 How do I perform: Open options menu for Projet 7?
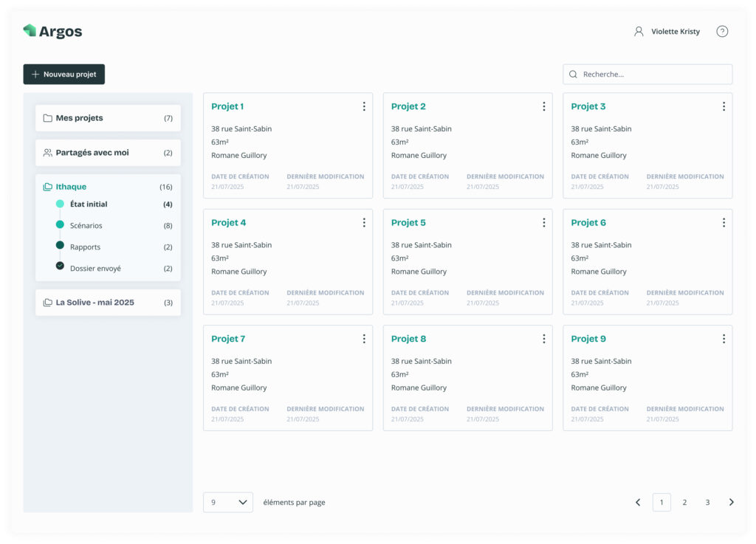(x=364, y=339)
